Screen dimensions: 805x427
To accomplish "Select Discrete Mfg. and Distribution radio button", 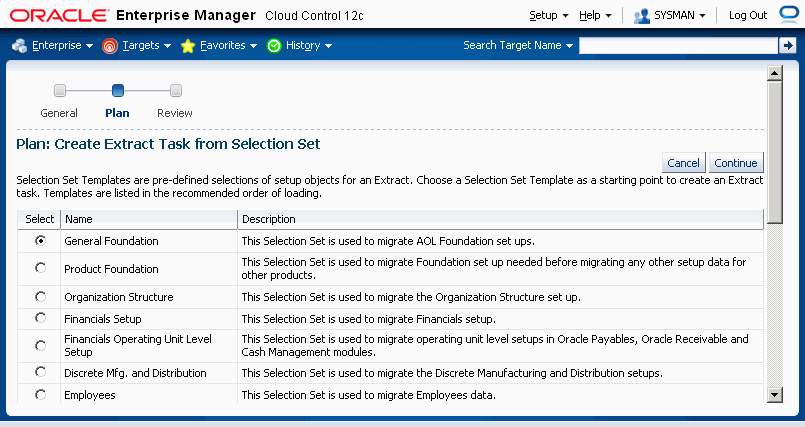I will (x=40, y=372).
